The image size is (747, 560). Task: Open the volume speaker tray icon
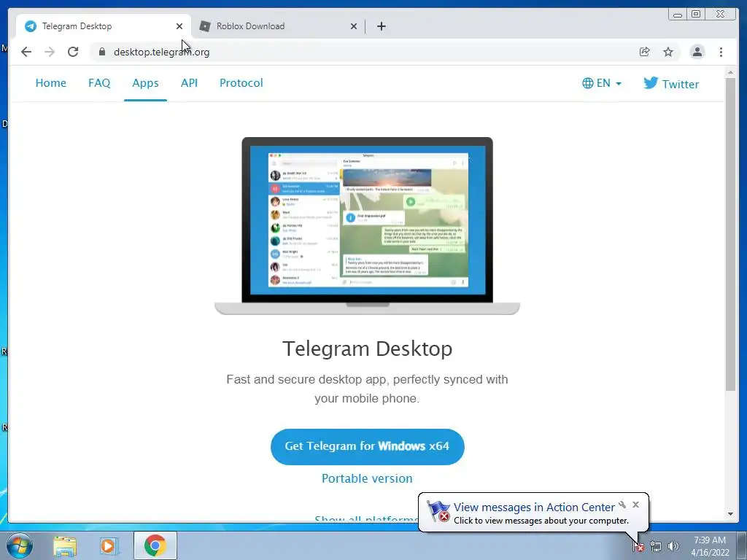pyautogui.click(x=673, y=547)
